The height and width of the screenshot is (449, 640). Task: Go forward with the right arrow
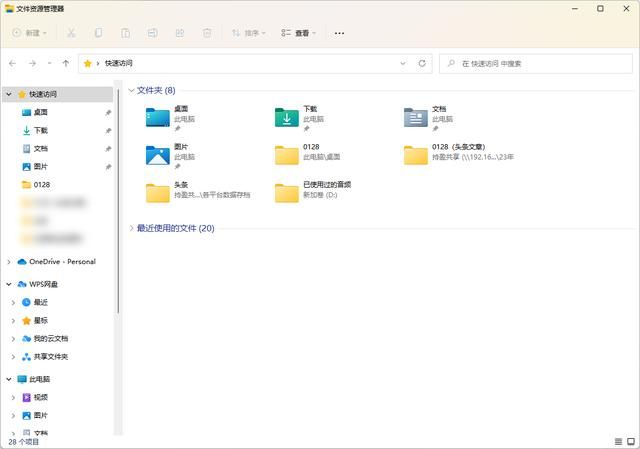[32, 63]
